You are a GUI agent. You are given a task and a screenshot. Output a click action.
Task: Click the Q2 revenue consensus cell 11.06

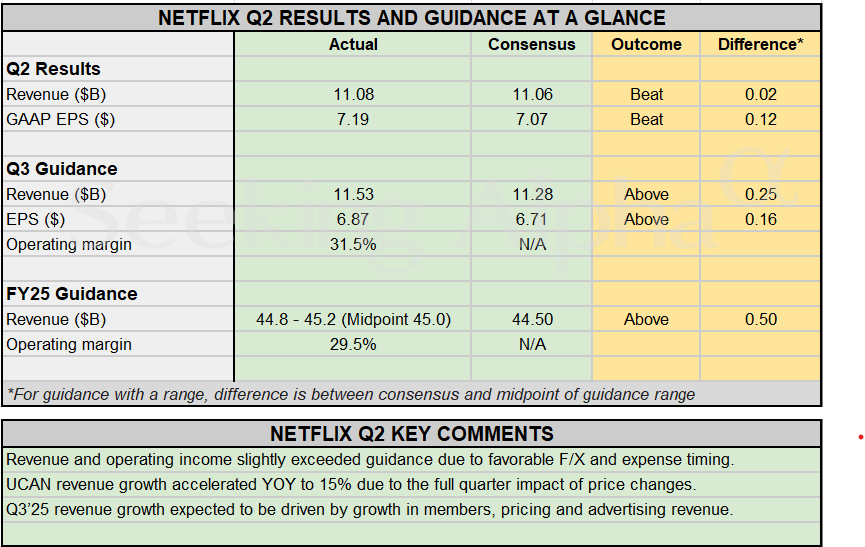click(532, 94)
